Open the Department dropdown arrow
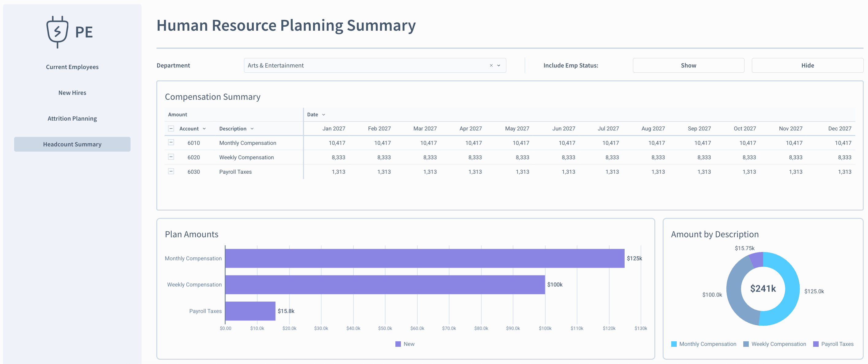The width and height of the screenshot is (868, 364). pos(499,65)
